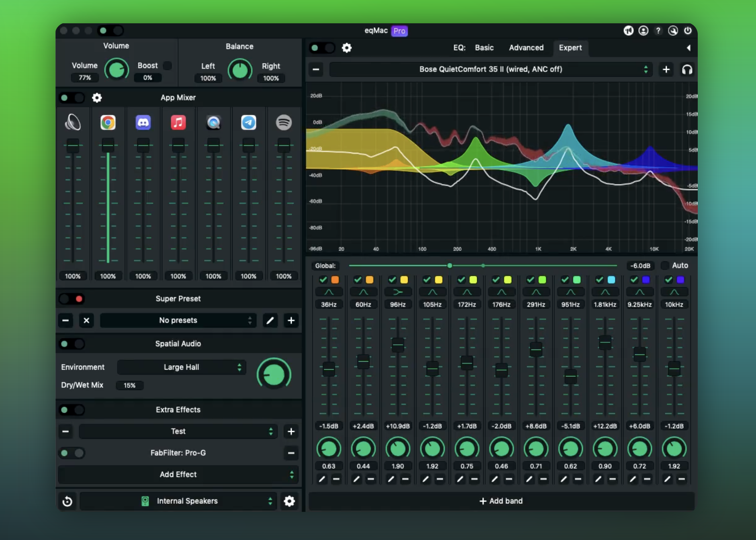This screenshot has width=756, height=540.
Task: Open the Chrome app mixer icon
Action: 108,123
